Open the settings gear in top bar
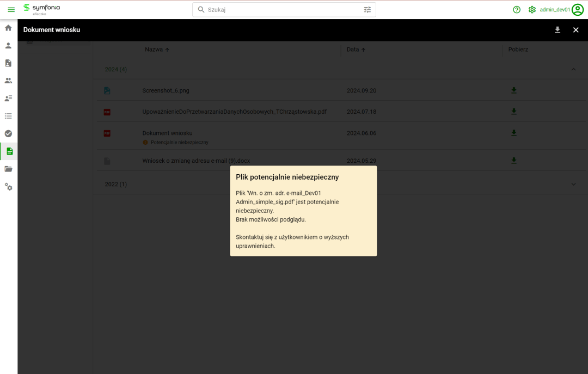Viewport: 588px width, 374px height. 532,10
